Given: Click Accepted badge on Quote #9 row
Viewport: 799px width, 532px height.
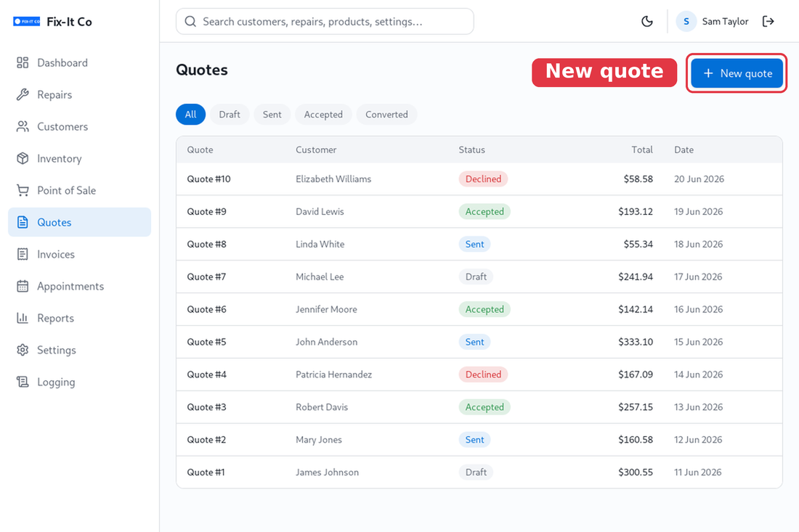Looking at the screenshot, I should [484, 212].
